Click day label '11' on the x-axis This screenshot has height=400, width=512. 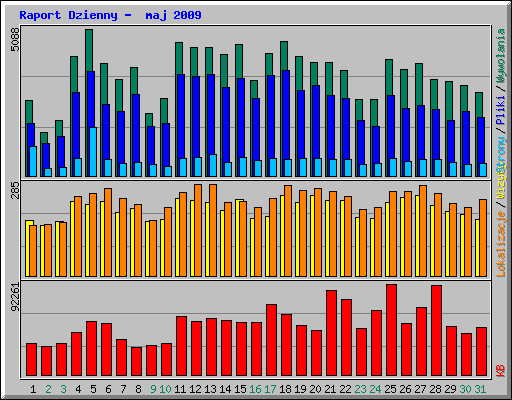click(x=180, y=389)
